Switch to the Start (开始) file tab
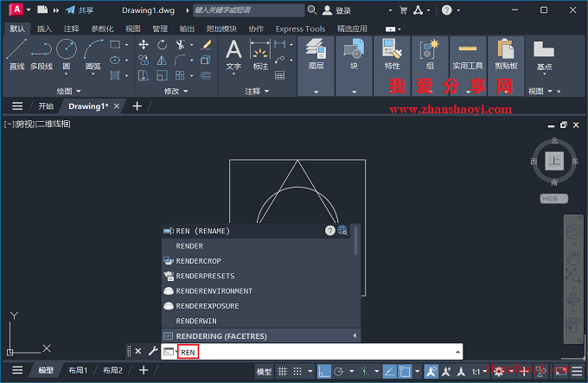Image resolution: width=588 pixels, height=383 pixels. click(x=46, y=106)
